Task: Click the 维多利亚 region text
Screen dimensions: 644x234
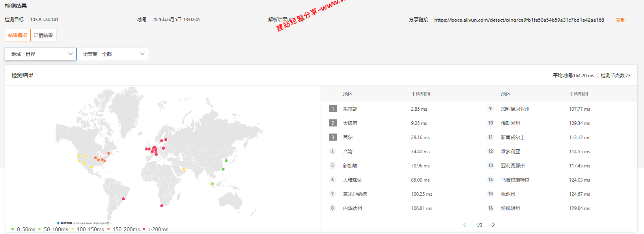Action: coord(510,152)
